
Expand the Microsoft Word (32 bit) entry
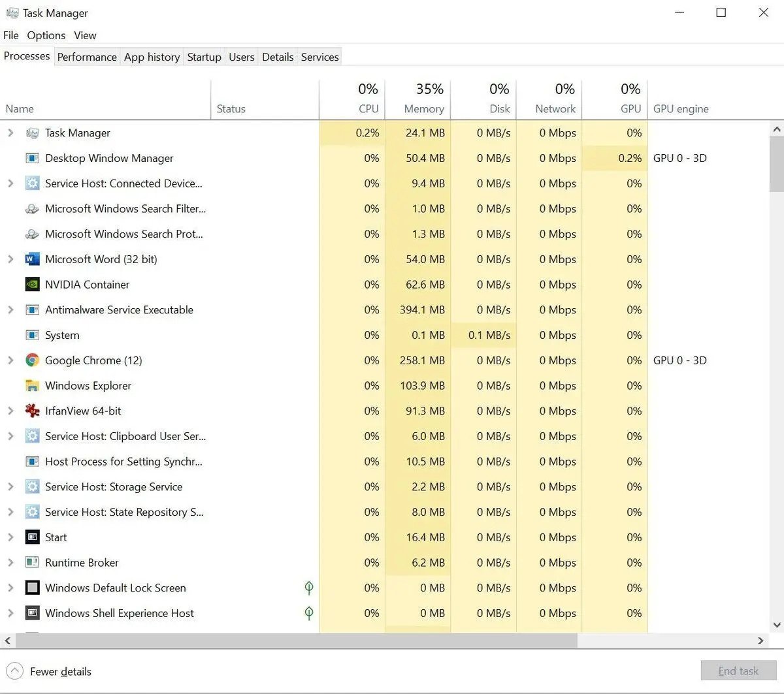pos(10,259)
